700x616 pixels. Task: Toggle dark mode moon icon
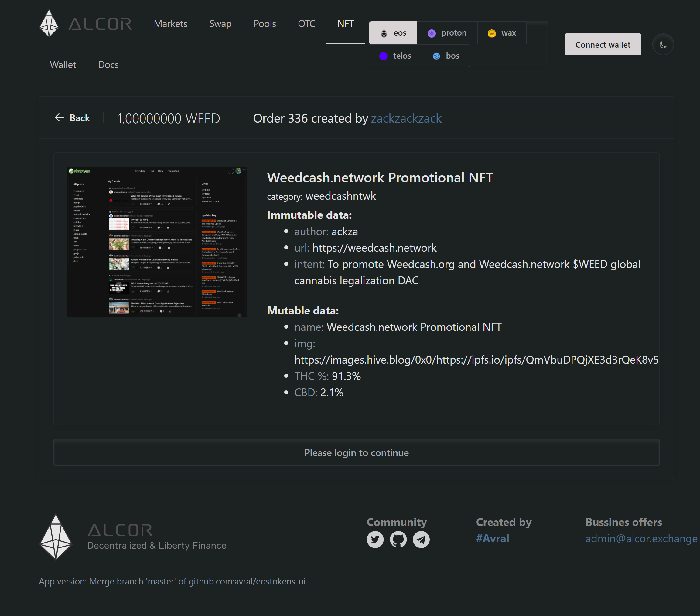[663, 45]
